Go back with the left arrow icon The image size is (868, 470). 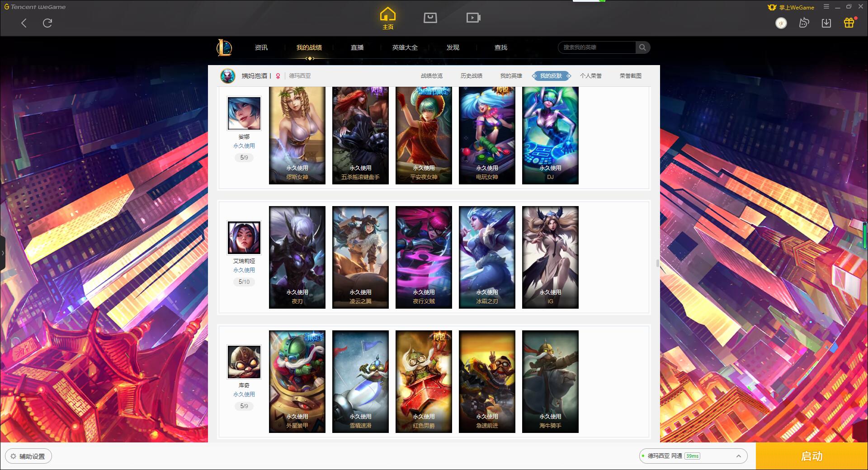pos(24,23)
